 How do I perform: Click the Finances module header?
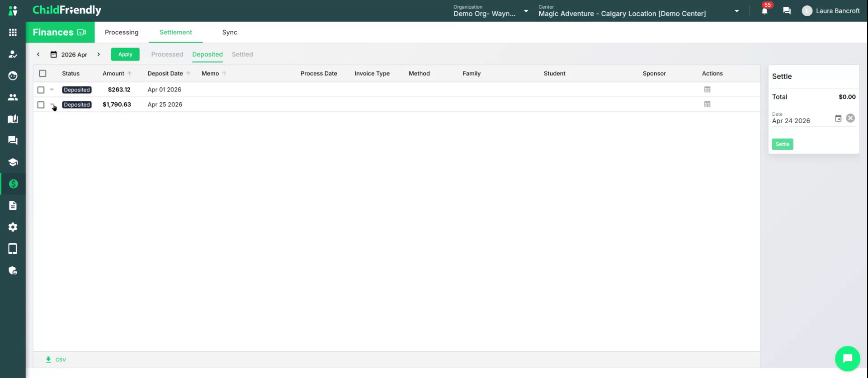coord(60,32)
